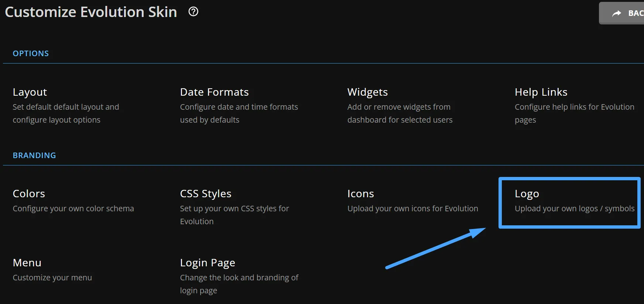
Task: Click the help question mark icon
Action: [x=193, y=12]
